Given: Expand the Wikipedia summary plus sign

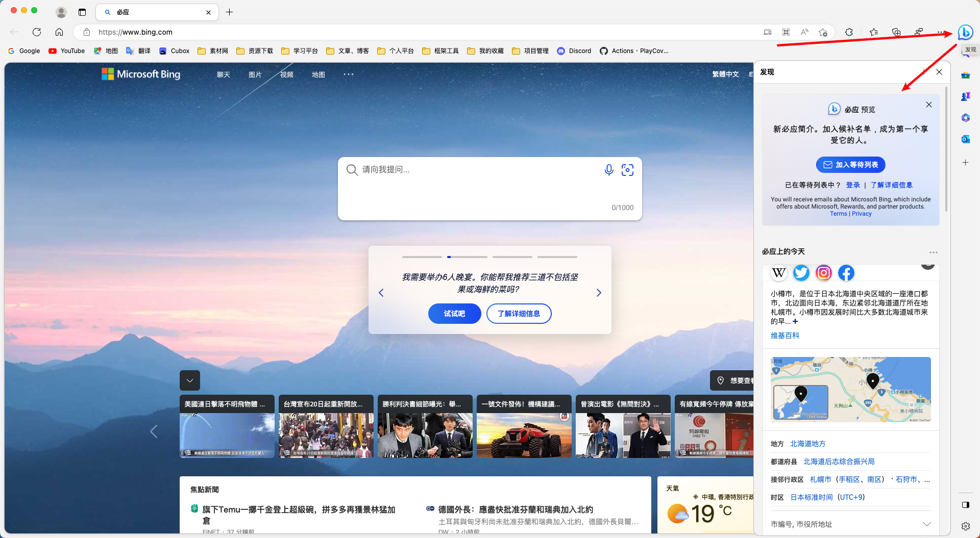Looking at the screenshot, I should (795, 321).
